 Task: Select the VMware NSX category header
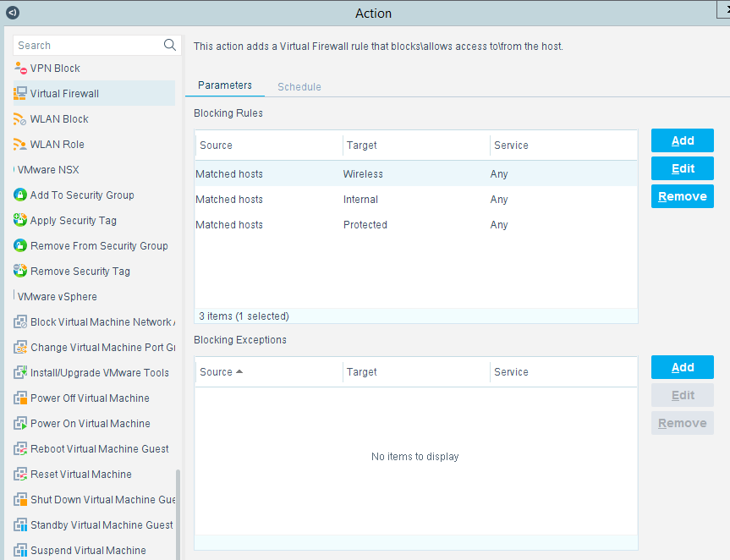pos(48,169)
